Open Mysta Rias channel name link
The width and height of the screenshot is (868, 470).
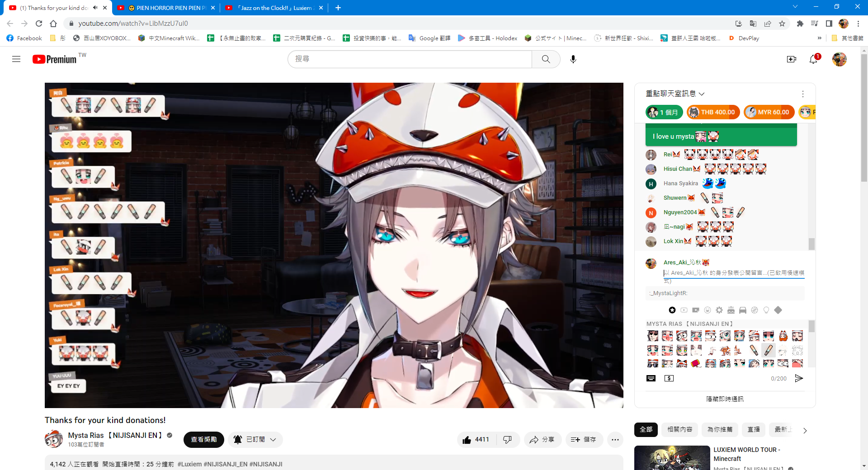(x=115, y=435)
